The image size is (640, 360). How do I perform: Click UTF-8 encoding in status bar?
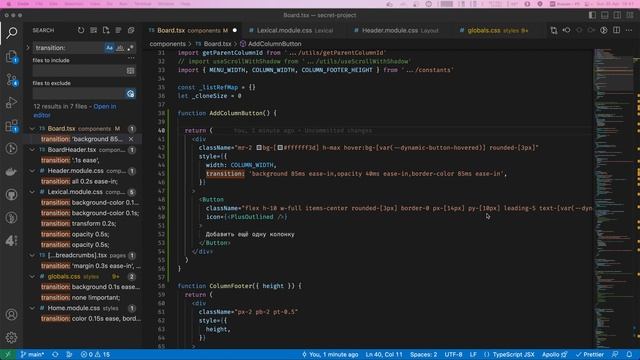coord(453,354)
